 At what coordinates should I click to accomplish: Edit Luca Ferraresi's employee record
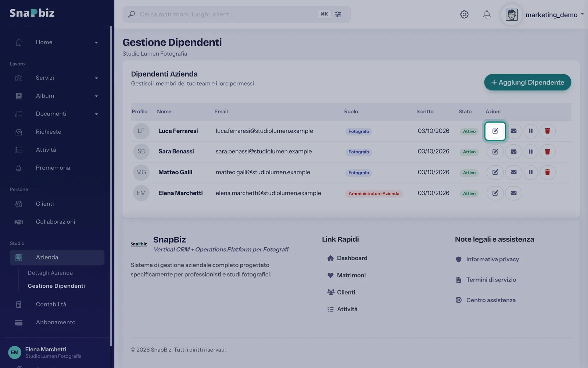pyautogui.click(x=495, y=131)
